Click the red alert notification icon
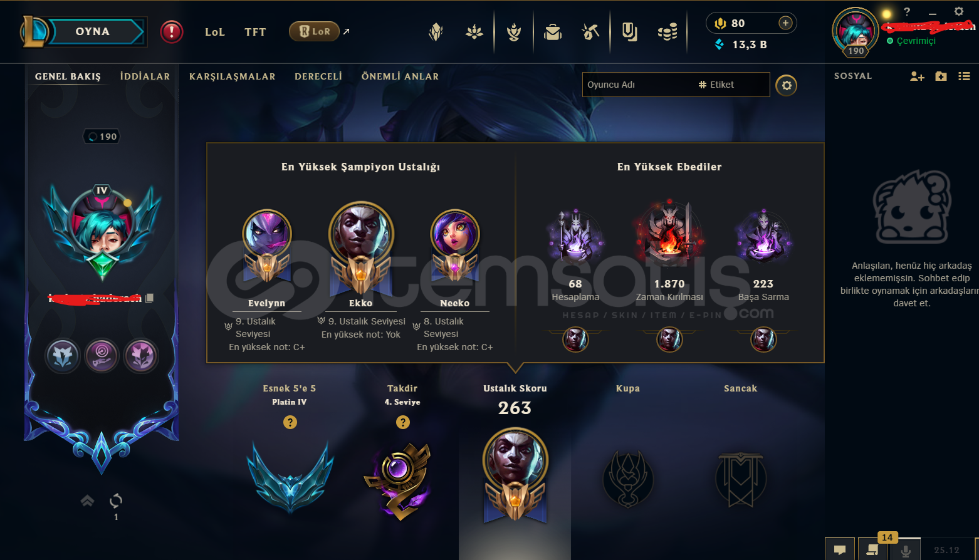Image resolution: width=979 pixels, height=560 pixels. tap(171, 31)
